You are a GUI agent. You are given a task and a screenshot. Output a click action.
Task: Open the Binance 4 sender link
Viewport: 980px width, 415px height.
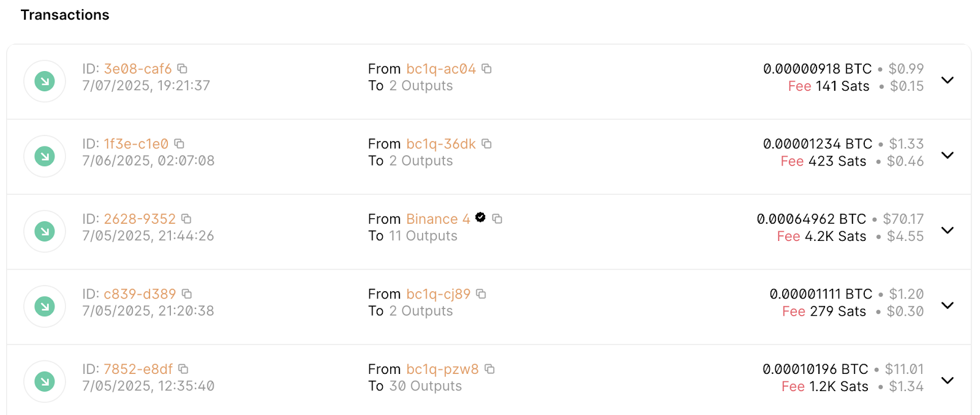(438, 219)
